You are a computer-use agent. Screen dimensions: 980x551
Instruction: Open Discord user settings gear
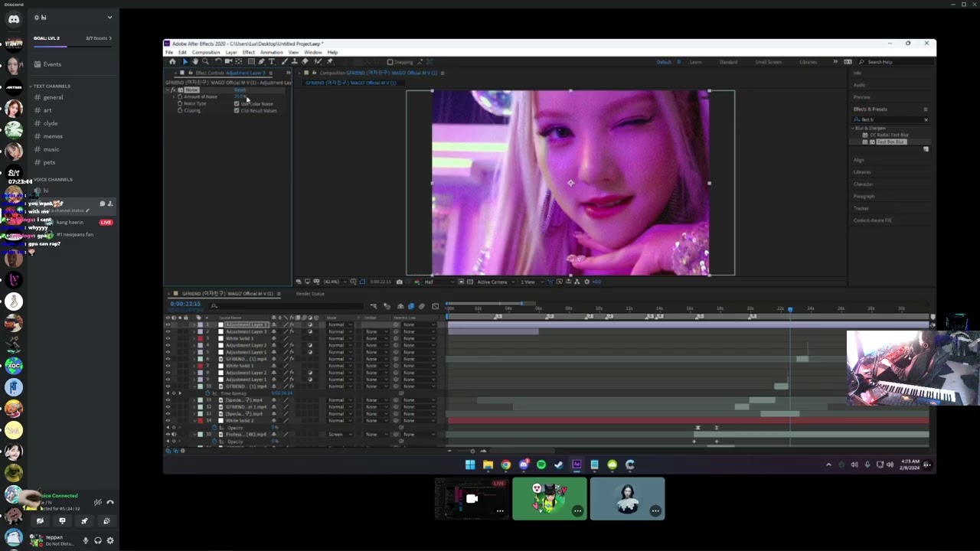pyautogui.click(x=110, y=540)
